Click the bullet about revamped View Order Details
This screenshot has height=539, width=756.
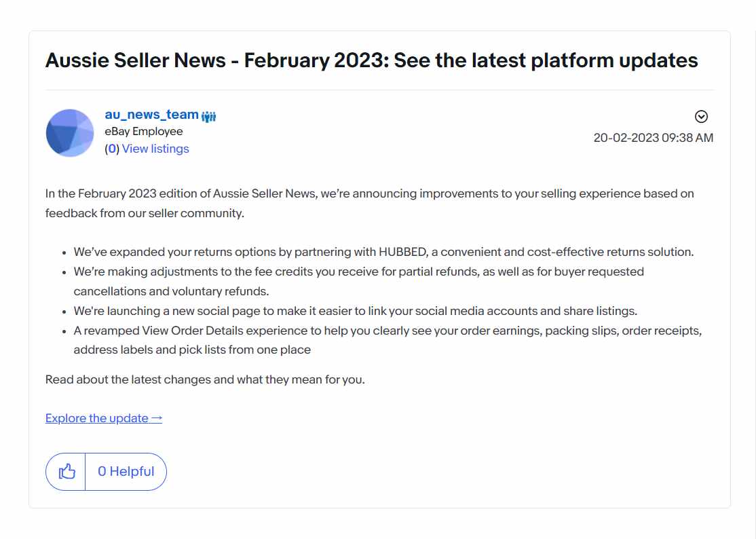pyautogui.click(x=388, y=340)
